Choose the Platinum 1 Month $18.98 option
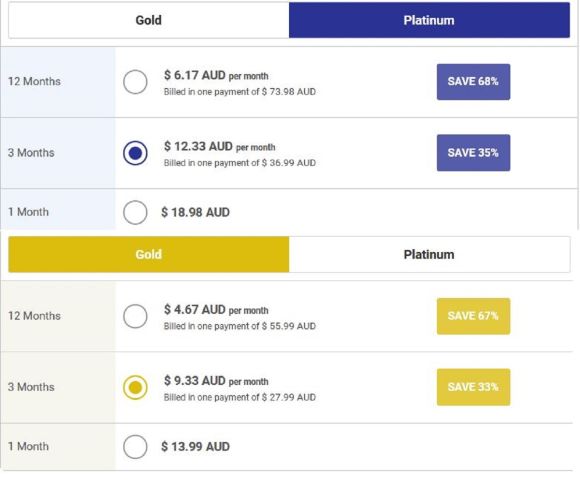Screen dimensions: 580x488 [x=135, y=212]
